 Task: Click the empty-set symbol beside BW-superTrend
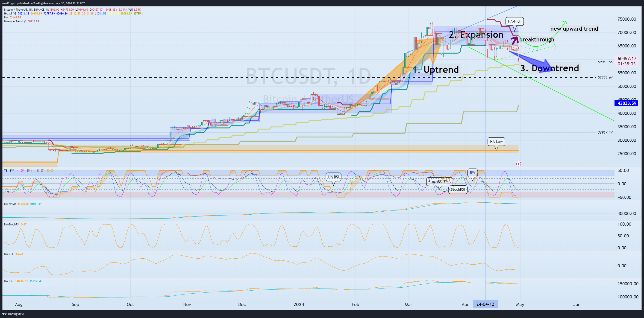tap(25, 21)
